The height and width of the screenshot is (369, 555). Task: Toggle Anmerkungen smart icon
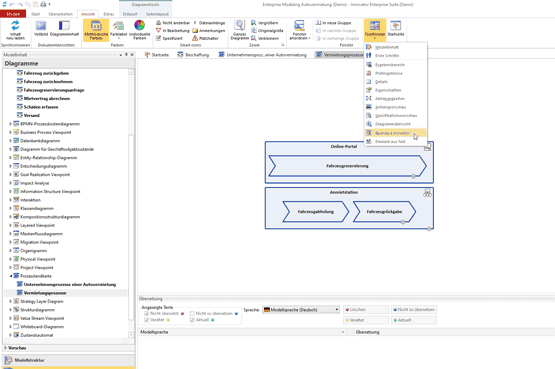(209, 30)
